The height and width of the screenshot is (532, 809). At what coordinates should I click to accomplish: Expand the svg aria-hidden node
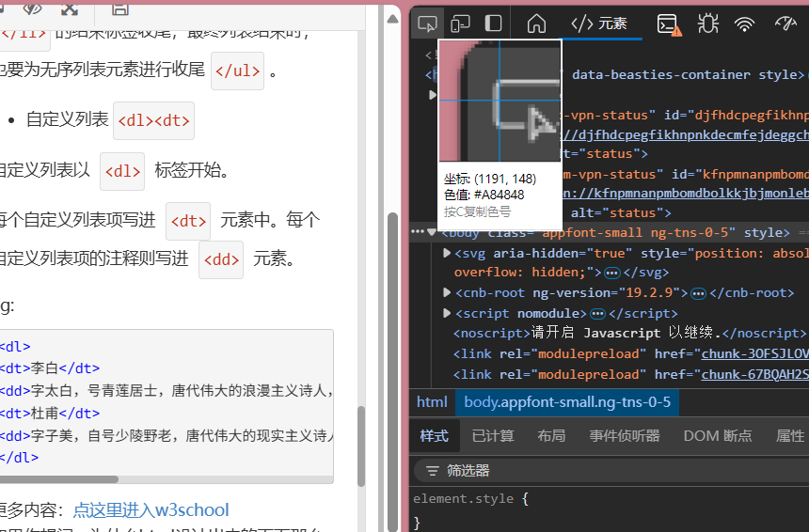pyautogui.click(x=447, y=253)
